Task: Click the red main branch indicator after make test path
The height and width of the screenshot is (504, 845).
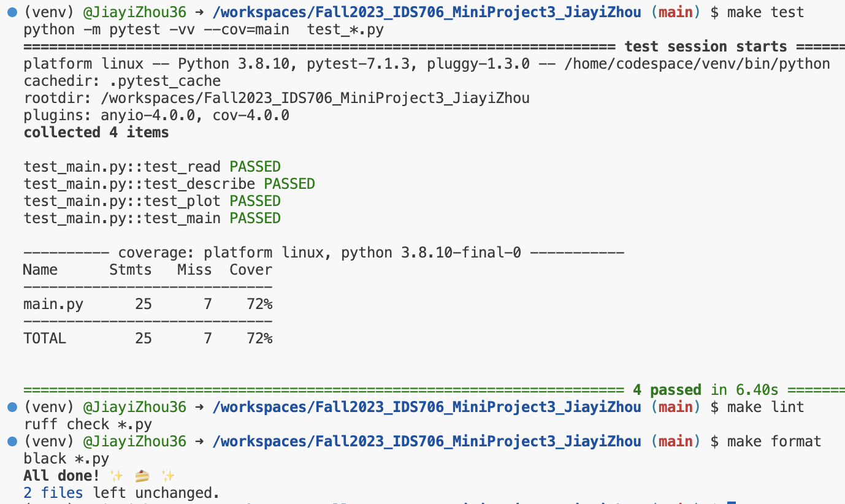Action: pos(675,12)
